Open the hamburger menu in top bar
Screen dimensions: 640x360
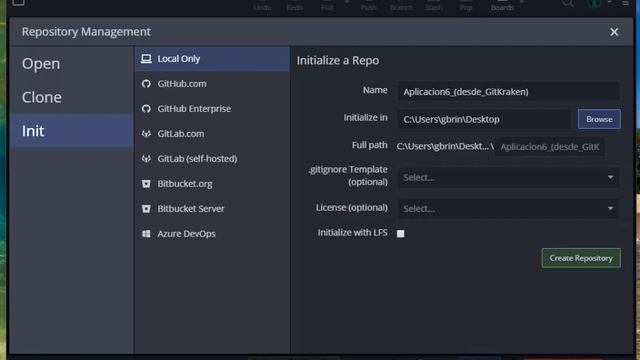tap(625, 3)
